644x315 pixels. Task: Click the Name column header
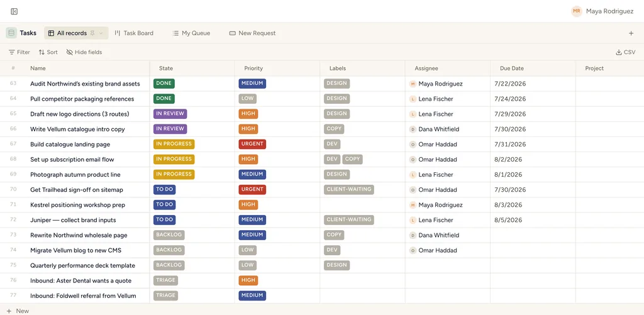pyautogui.click(x=38, y=68)
